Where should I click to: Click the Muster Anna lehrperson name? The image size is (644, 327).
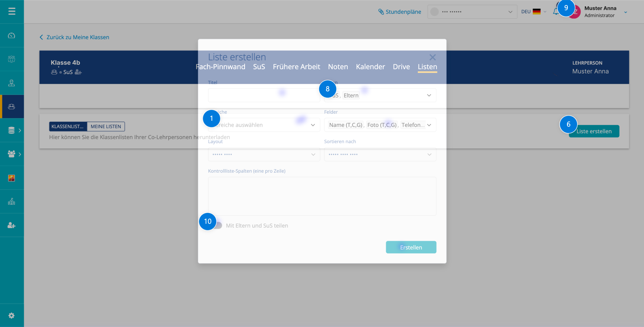click(590, 71)
